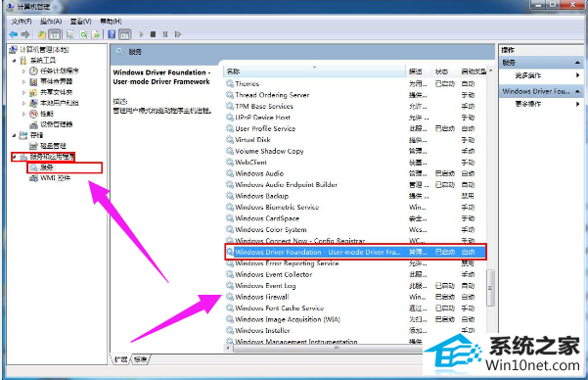The width and height of the screenshot is (588, 380).
Task: Collapse the 服务 section in actions pane
Action: coord(577,63)
